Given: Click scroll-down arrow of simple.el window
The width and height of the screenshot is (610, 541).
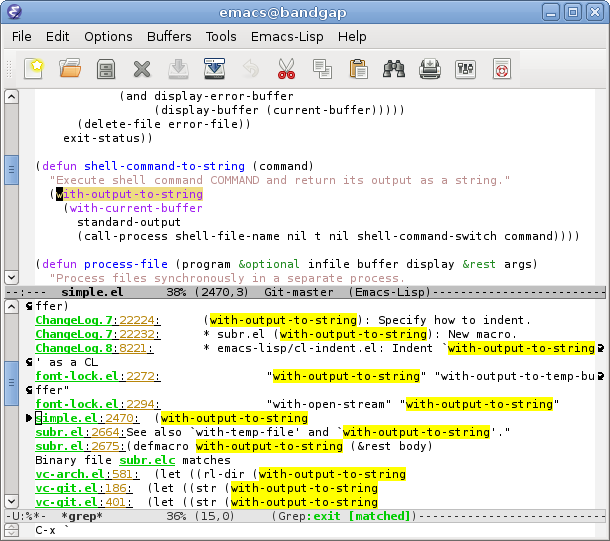Looking at the screenshot, I should pyautogui.click(x=11, y=277).
